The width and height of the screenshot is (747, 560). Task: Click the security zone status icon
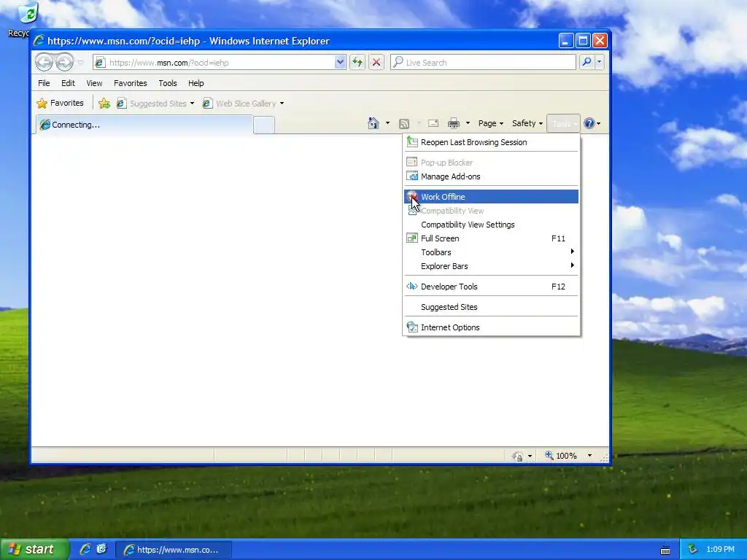coord(517,456)
